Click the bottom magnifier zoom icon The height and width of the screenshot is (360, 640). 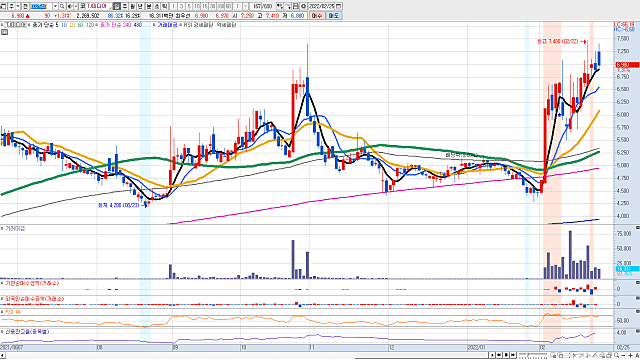coord(616,356)
